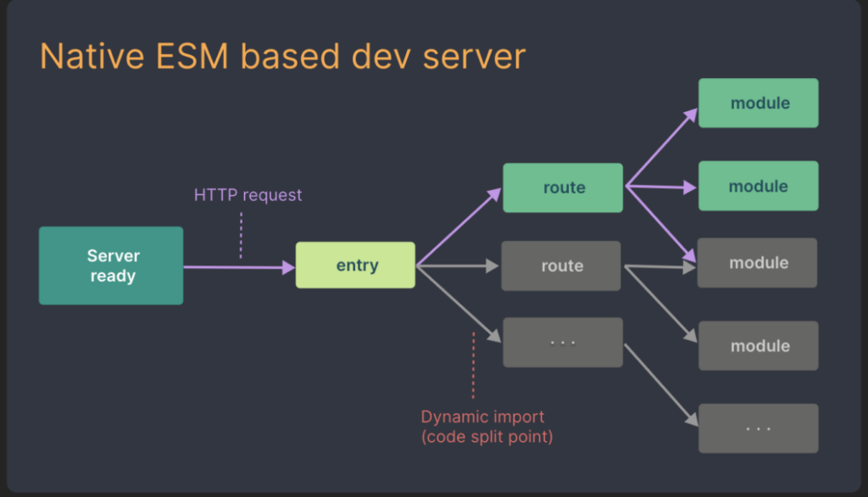Click the yellow 'entry' node
This screenshot has height=497, width=868.
[354, 265]
